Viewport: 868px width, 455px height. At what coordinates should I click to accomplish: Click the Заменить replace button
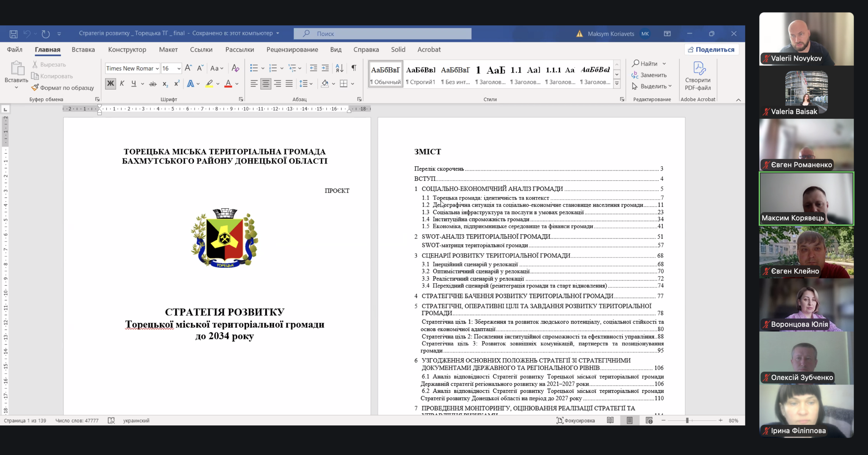(649, 75)
